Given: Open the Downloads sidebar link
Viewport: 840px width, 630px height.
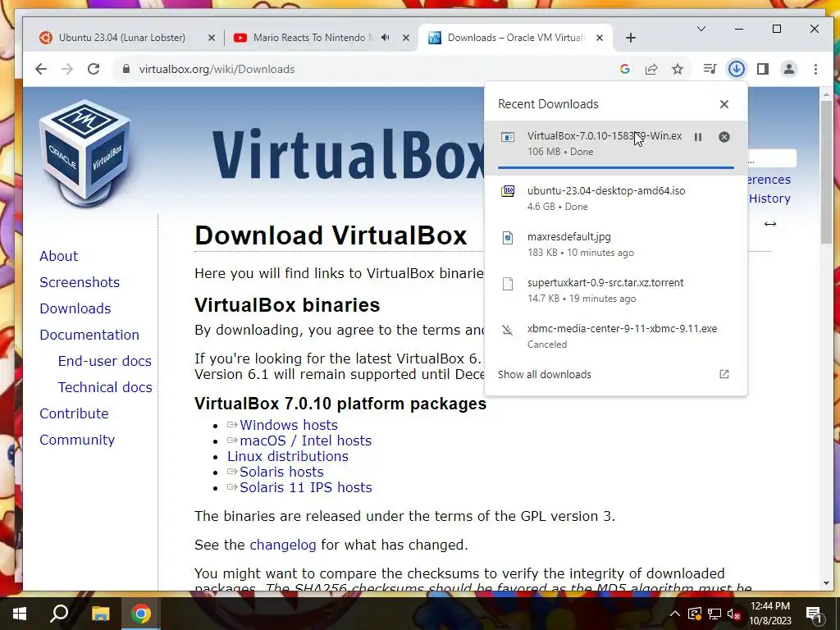Looking at the screenshot, I should click(75, 308).
